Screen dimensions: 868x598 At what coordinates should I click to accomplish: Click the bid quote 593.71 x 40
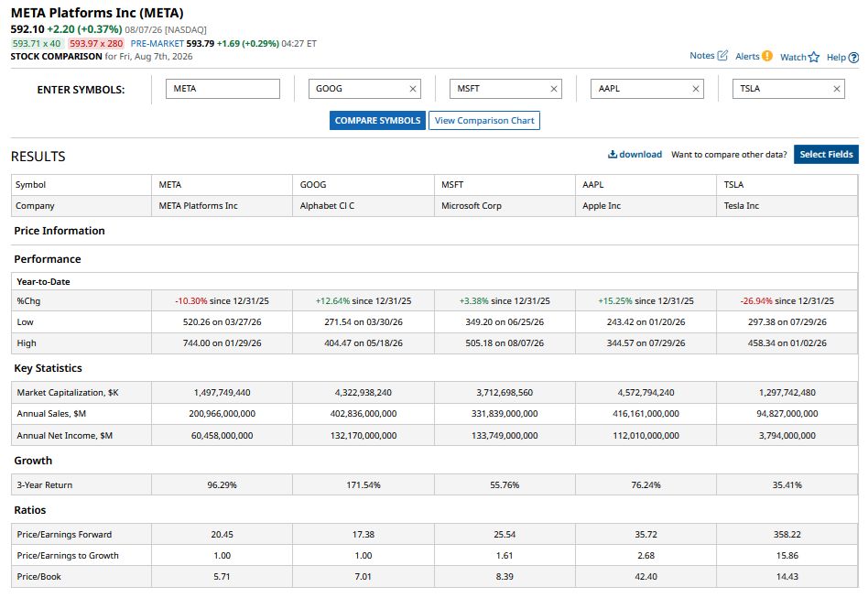37,43
